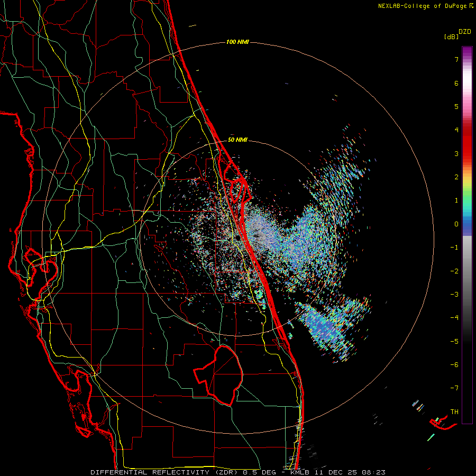Click the TH label on the color scale
Screen dimensions: 476x476
click(x=454, y=412)
